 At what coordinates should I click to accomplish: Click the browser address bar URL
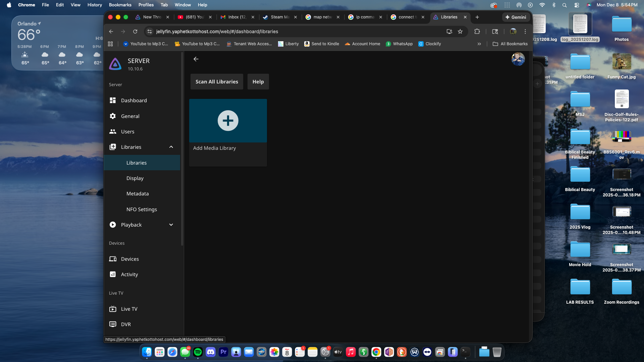click(217, 32)
